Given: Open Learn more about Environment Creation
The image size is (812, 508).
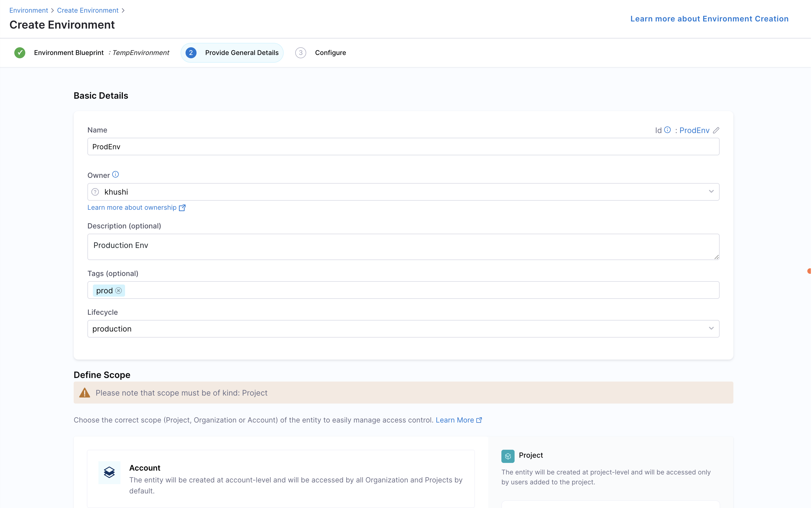Looking at the screenshot, I should click(x=709, y=19).
